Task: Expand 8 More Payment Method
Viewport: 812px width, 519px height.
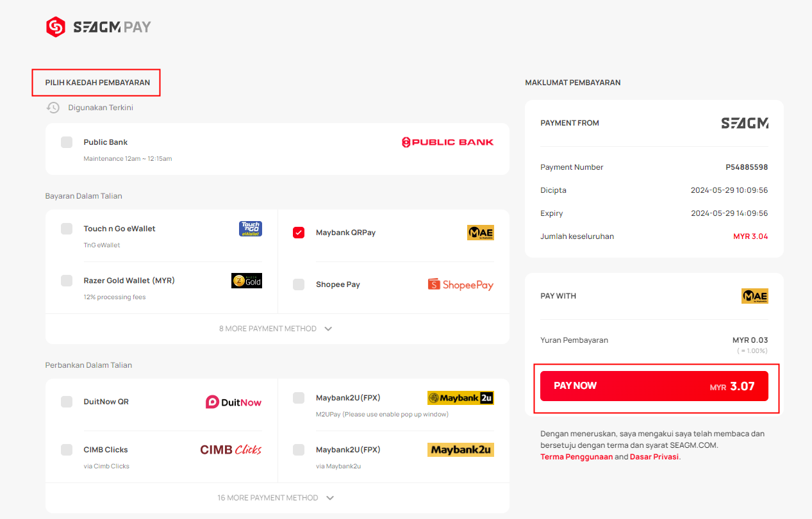Action: 276,329
